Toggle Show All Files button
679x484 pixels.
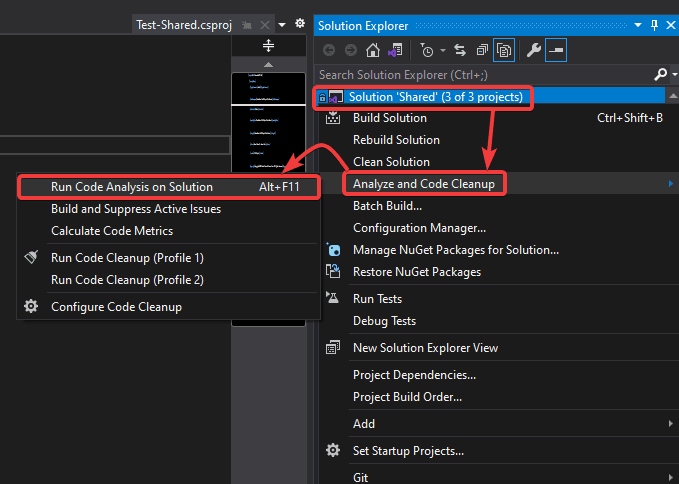point(504,50)
